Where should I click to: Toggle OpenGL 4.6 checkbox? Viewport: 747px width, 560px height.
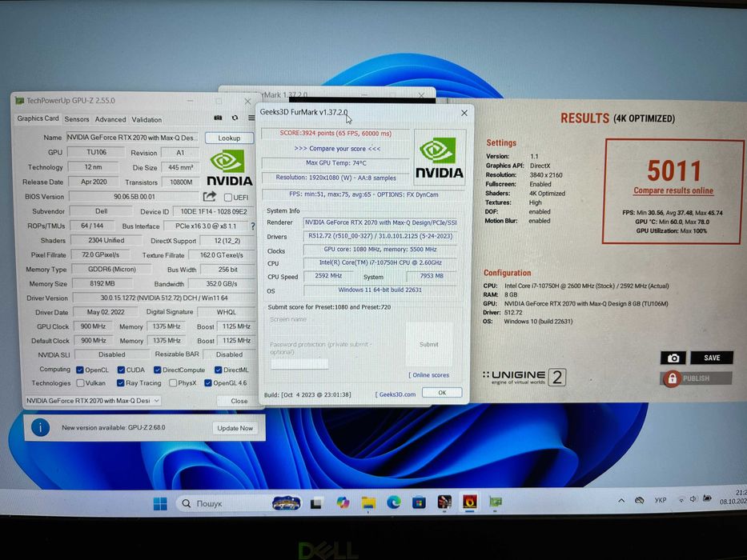point(207,383)
